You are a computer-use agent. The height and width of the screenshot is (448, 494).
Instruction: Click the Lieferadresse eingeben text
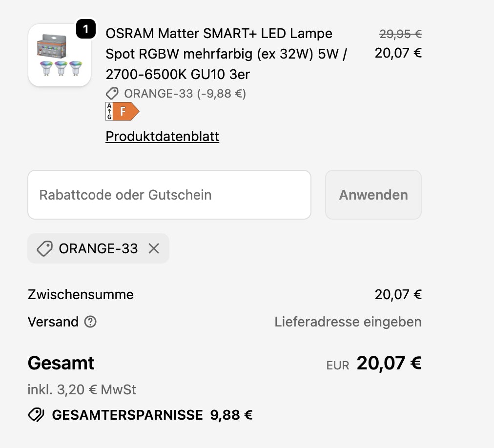click(x=348, y=322)
